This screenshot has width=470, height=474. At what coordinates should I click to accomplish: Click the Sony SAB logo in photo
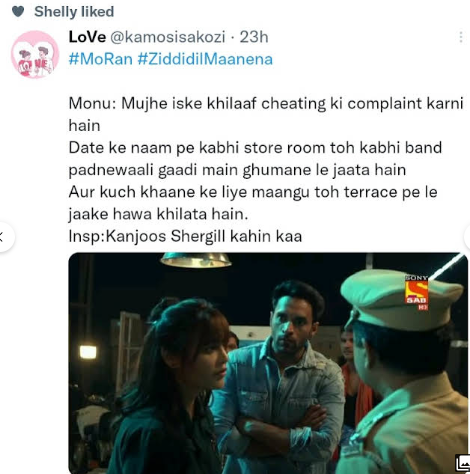416,292
